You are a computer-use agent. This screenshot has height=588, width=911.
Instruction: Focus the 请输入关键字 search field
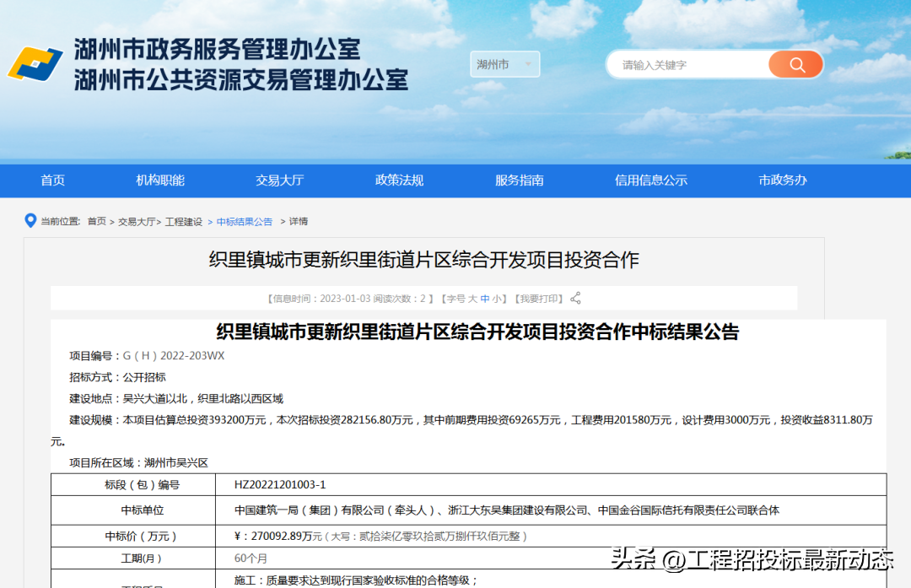689,64
